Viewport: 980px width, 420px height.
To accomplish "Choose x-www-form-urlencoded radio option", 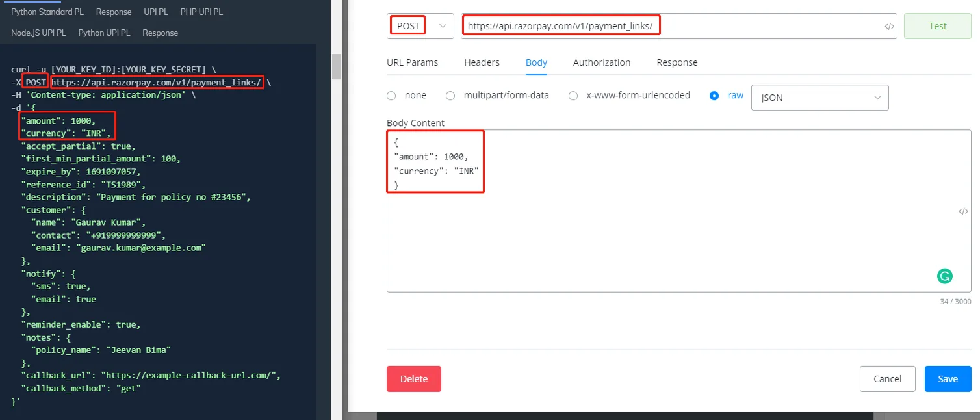I will tap(573, 96).
